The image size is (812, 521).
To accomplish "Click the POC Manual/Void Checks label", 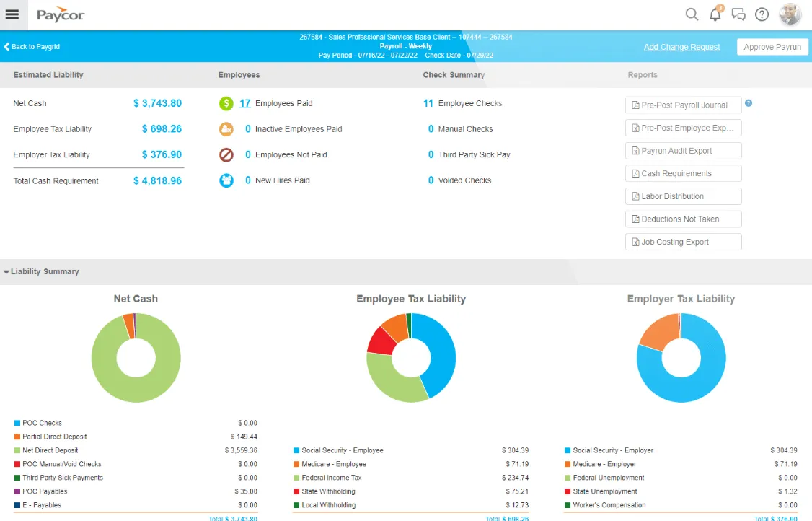I will (61, 464).
